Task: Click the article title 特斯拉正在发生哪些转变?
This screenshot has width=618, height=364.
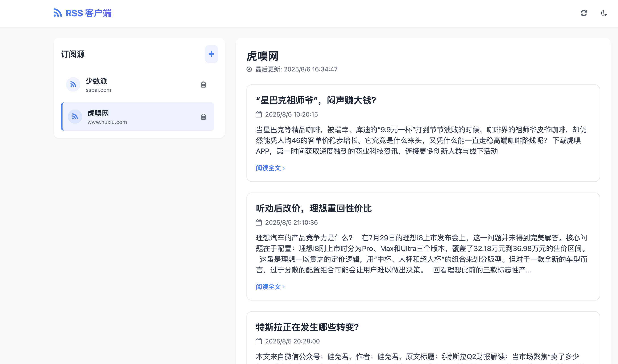Action: click(x=307, y=327)
